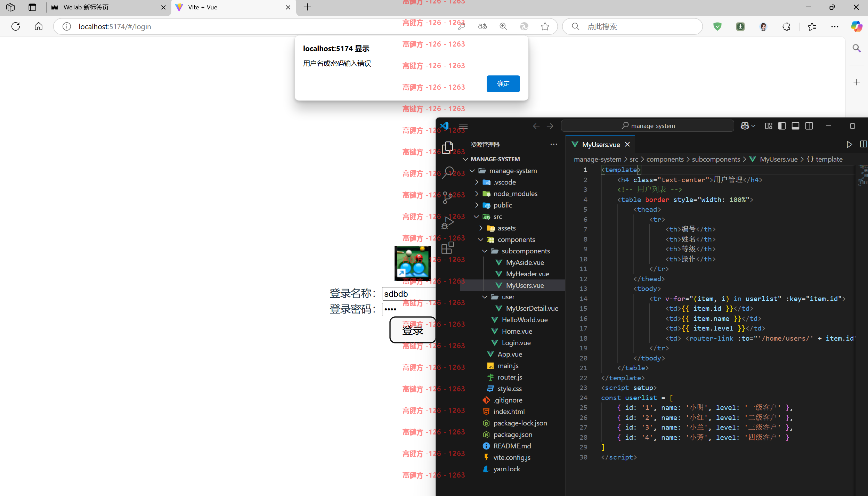Click components in editor breadcrumb
The height and width of the screenshot is (496, 868).
click(665, 159)
